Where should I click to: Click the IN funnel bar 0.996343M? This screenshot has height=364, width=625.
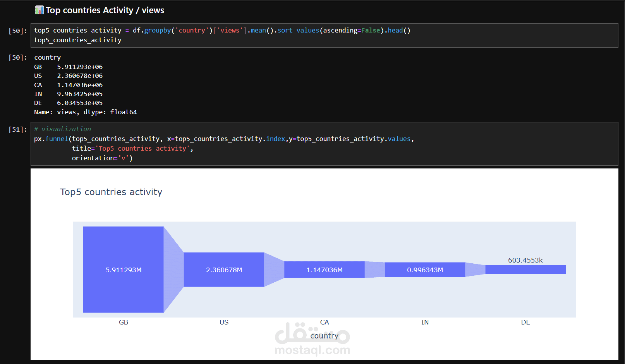tap(425, 270)
